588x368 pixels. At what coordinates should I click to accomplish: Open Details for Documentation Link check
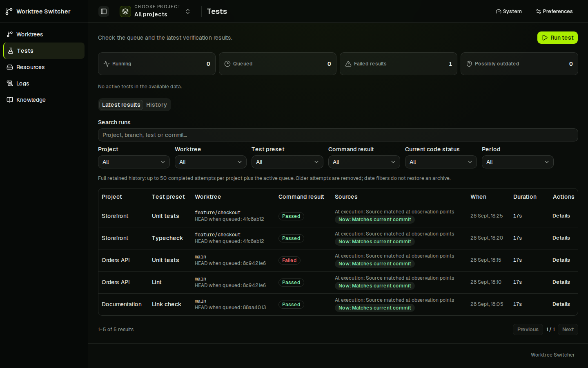(x=561, y=304)
